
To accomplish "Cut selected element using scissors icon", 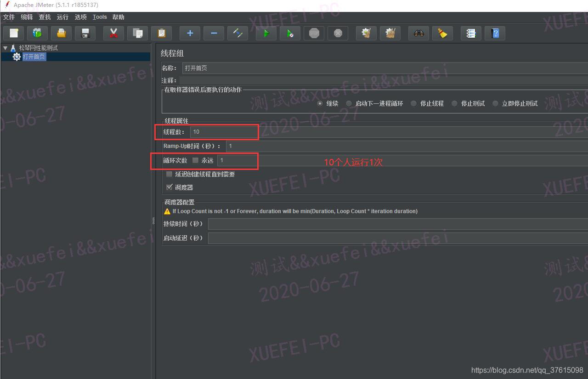I will pos(113,33).
